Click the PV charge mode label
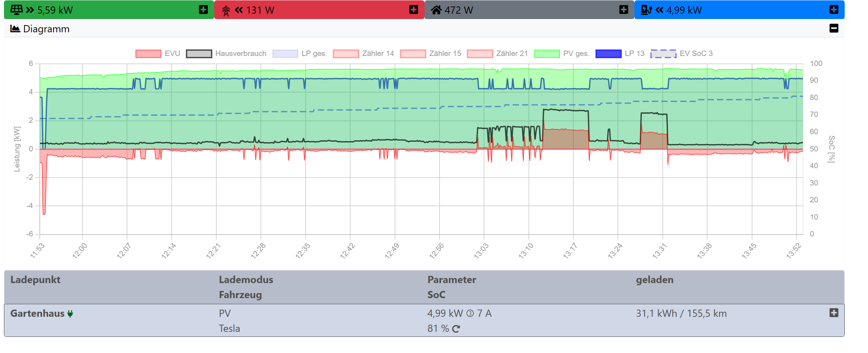Image resolution: width=868 pixels, height=353 pixels. (225, 314)
